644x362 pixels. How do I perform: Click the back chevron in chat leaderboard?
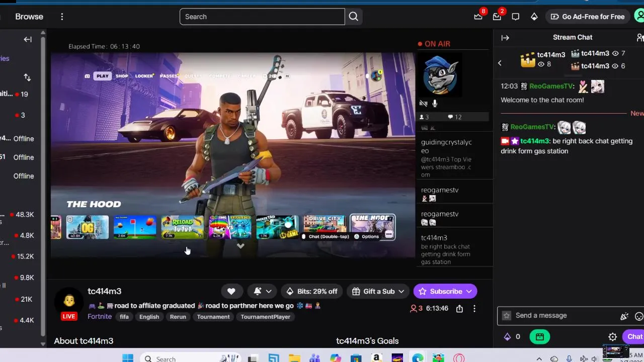[500, 63]
